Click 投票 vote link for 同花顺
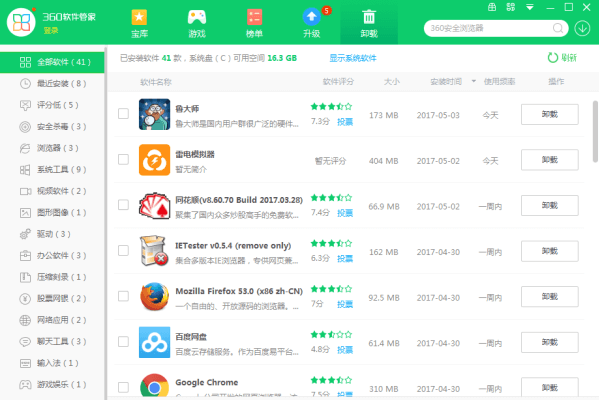 point(345,213)
